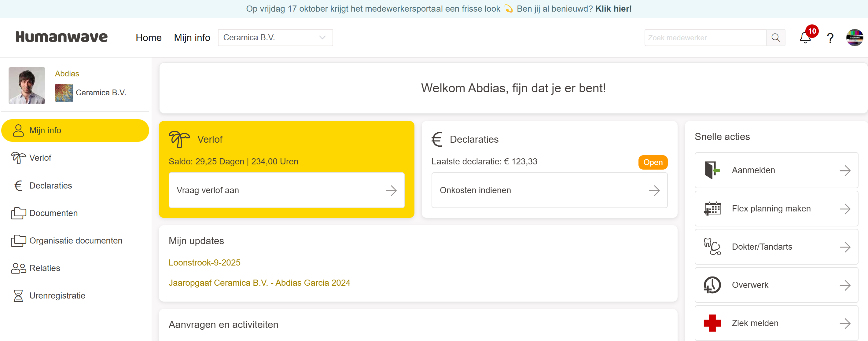Click the door icon for Aanmelden
Screen dimensions: 868x341
click(x=712, y=170)
